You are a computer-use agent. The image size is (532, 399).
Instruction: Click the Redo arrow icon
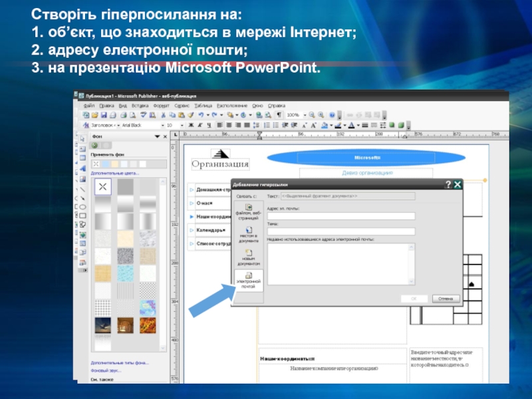[x=214, y=115]
